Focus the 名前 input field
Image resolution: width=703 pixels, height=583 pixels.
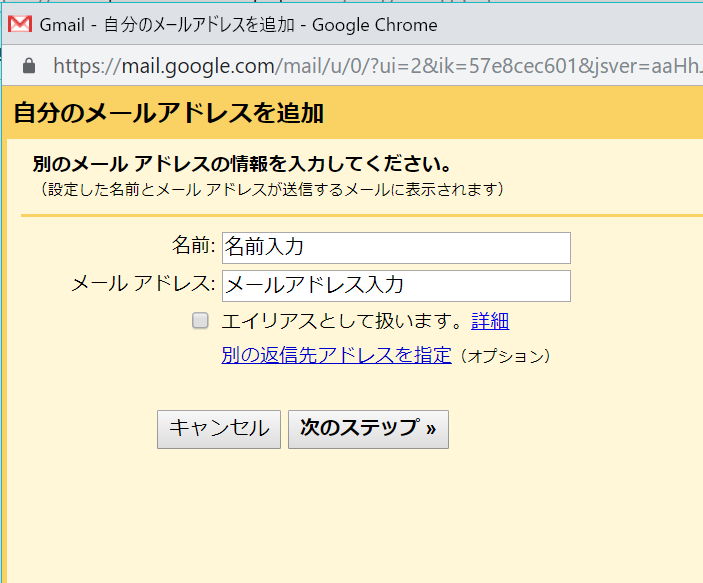pos(395,247)
